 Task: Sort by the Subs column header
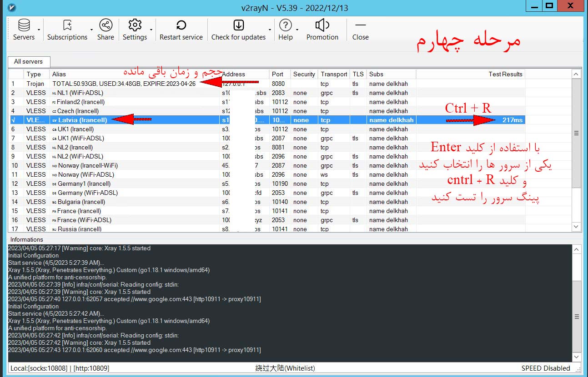click(391, 74)
